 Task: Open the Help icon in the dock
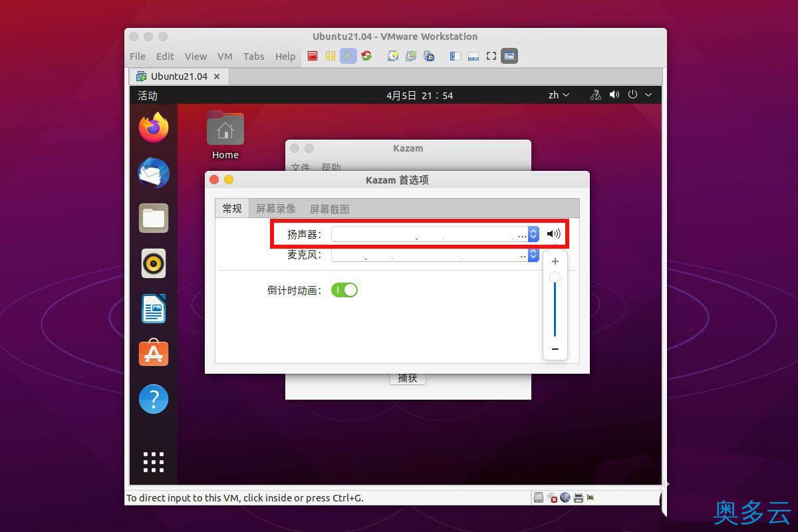(x=153, y=398)
